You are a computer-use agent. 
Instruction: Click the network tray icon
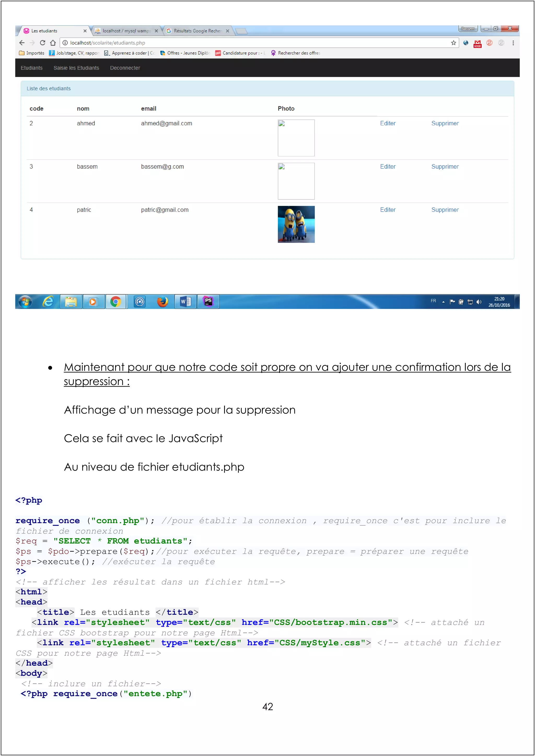coord(470,302)
